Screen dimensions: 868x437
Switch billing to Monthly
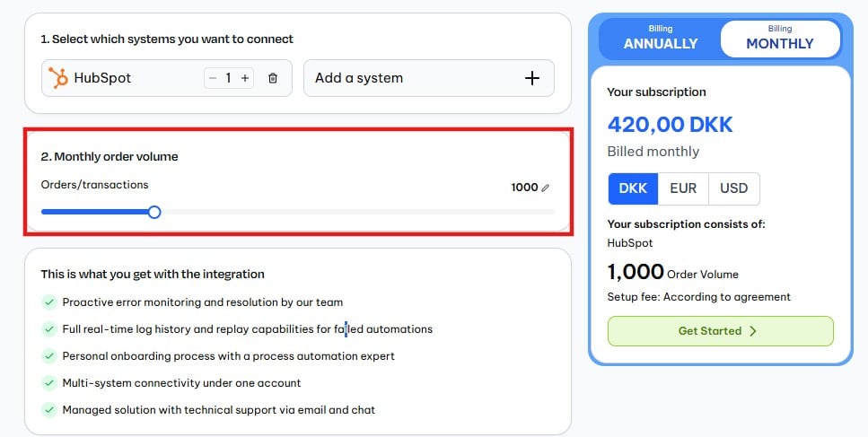click(780, 39)
